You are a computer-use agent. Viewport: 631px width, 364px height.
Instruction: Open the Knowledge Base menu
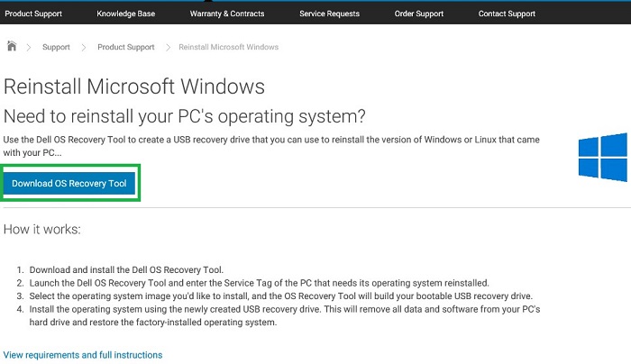125,14
